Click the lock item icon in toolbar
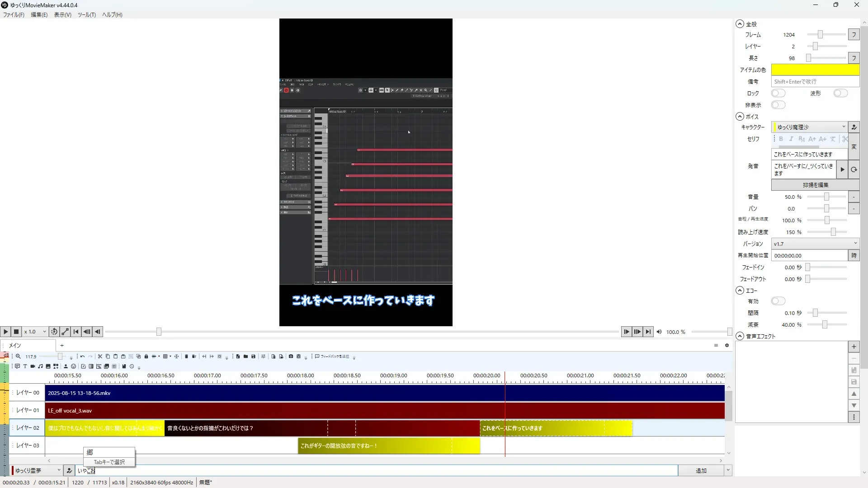The height and width of the screenshot is (488, 868). point(146,357)
